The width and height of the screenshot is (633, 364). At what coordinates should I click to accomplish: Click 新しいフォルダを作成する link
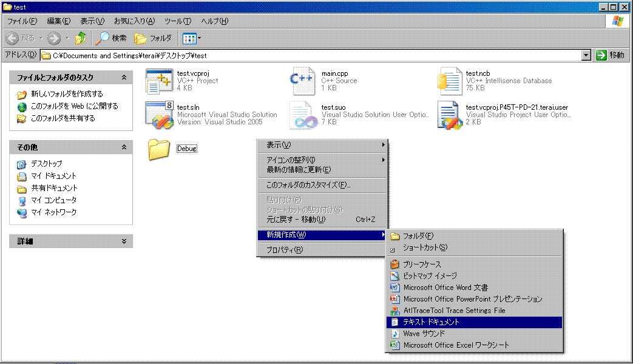point(67,94)
